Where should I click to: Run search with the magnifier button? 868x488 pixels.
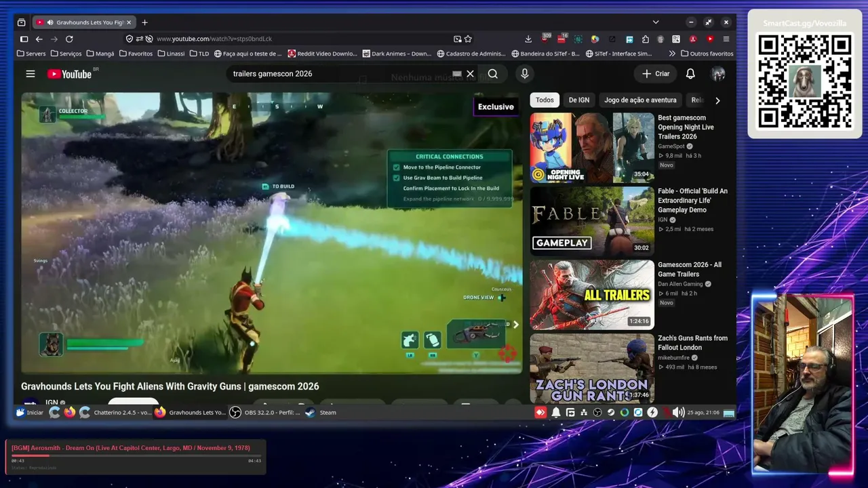pos(493,74)
